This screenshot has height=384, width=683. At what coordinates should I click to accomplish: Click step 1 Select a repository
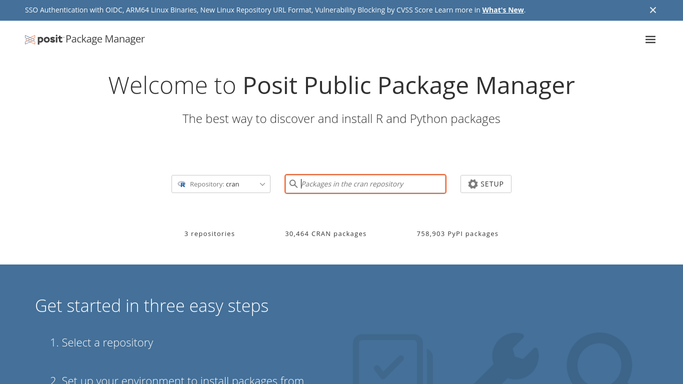click(101, 343)
